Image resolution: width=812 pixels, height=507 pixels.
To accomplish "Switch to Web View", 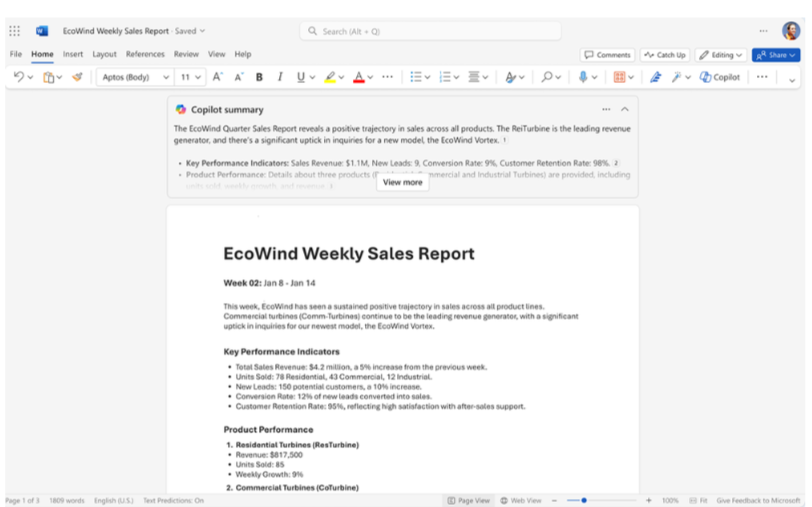I will click(520, 500).
